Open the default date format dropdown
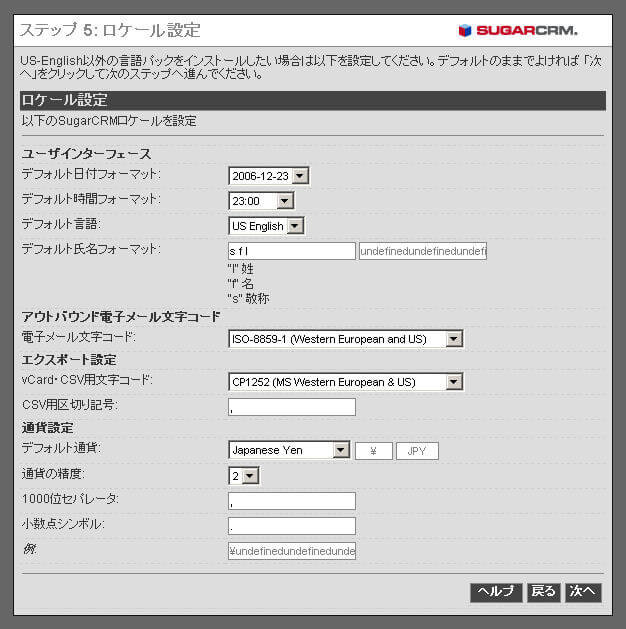Viewport: 626px width, 629px height. [x=268, y=176]
